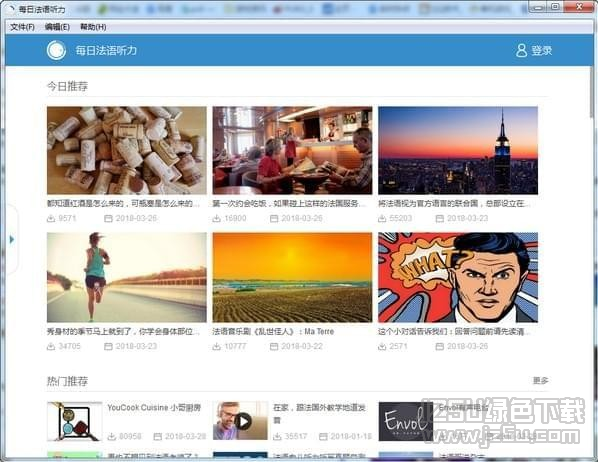Click 更多 to see more 热门推荐
Image resolution: width=598 pixels, height=462 pixels.
(x=540, y=381)
